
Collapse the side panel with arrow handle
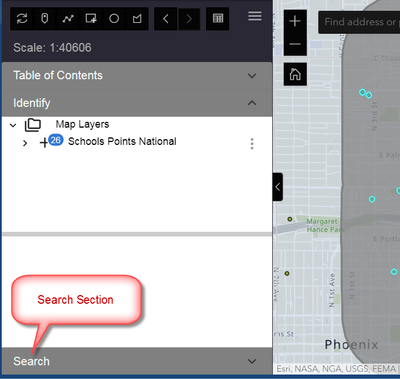pyautogui.click(x=278, y=187)
